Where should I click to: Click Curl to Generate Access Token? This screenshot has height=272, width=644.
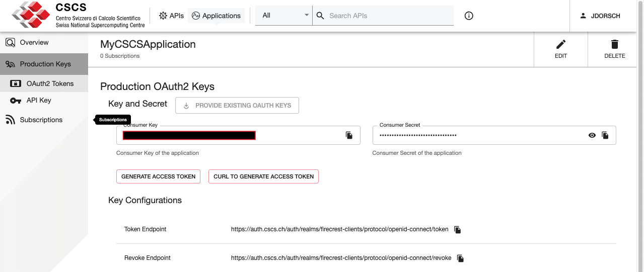[x=263, y=176]
